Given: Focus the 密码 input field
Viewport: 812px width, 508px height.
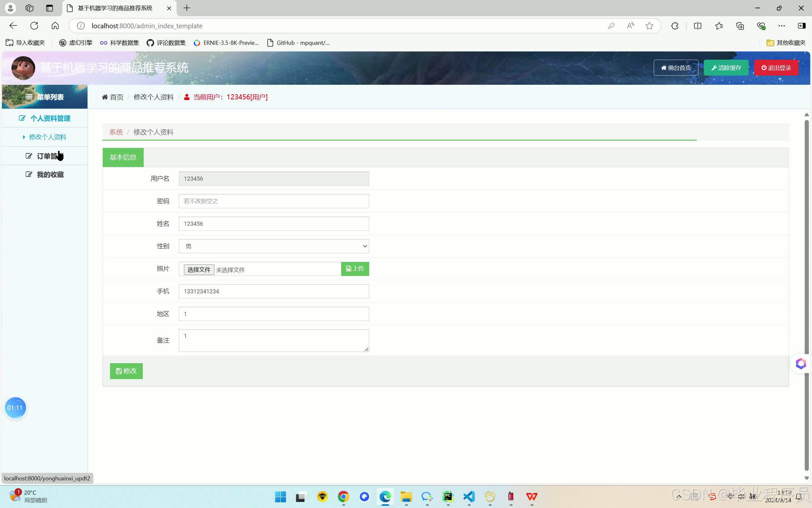Looking at the screenshot, I should point(274,201).
